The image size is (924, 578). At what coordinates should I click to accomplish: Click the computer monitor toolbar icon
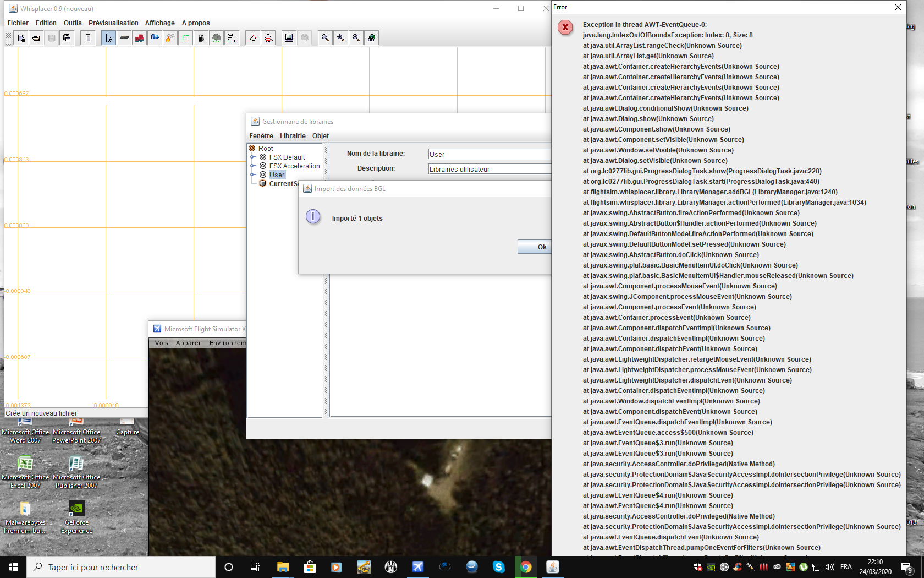[x=289, y=38]
